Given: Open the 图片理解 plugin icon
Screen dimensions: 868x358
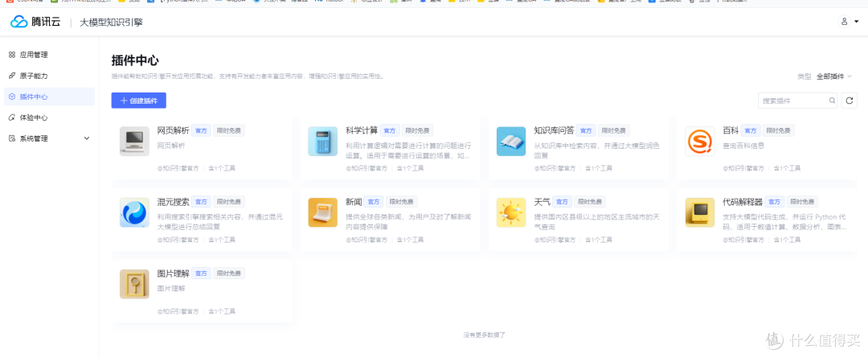Looking at the screenshot, I should (134, 284).
